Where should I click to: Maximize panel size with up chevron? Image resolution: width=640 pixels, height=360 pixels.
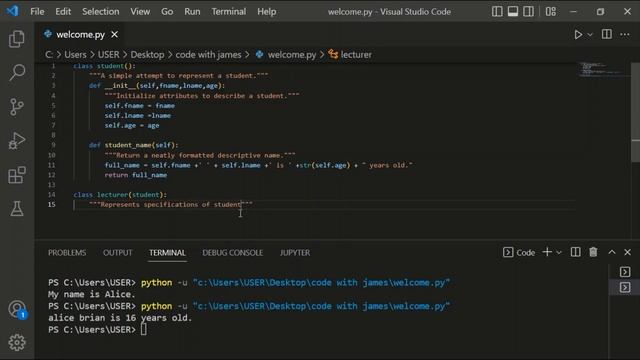point(612,252)
